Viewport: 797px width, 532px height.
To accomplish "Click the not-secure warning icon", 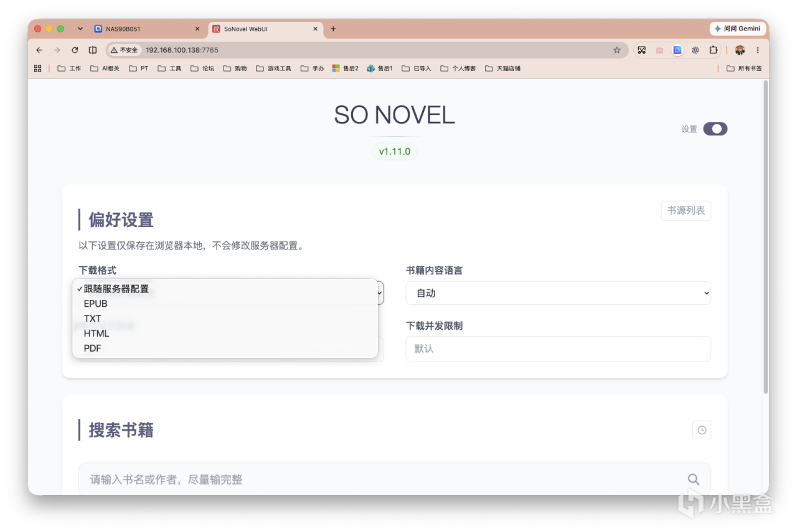I will [x=124, y=50].
